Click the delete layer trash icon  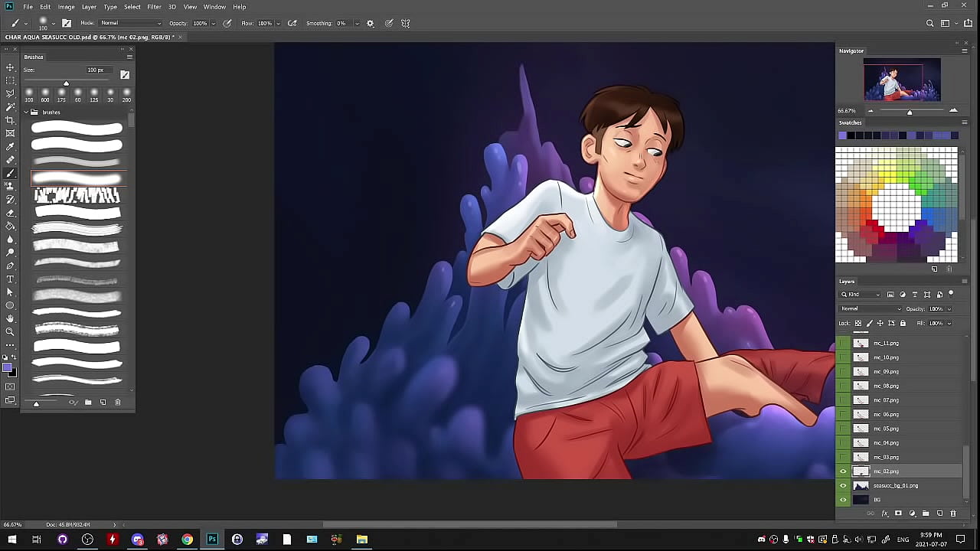[x=953, y=514]
